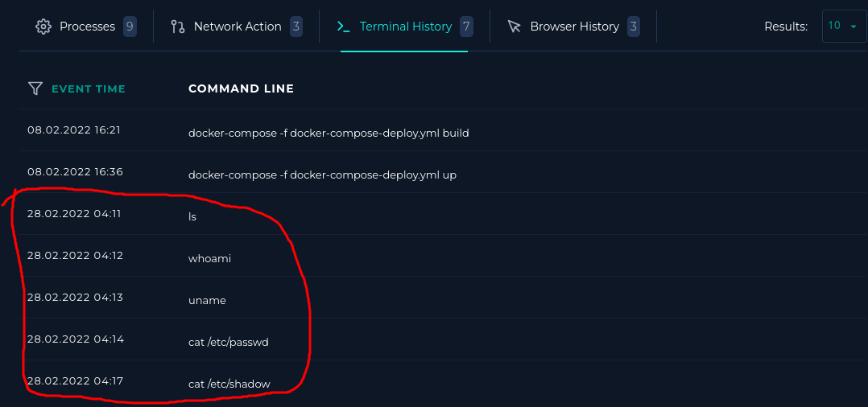Image resolution: width=868 pixels, height=407 pixels.
Task: Click the Processes count badge 9
Action: [x=130, y=27]
